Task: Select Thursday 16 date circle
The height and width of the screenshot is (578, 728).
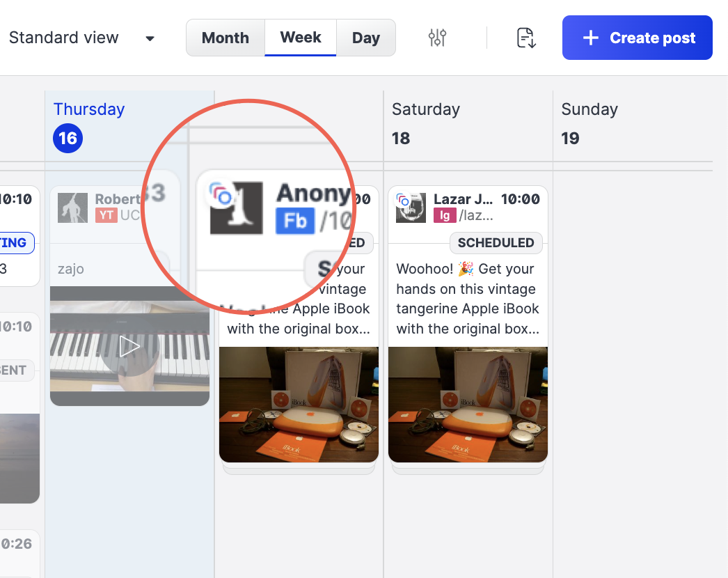Action: click(x=68, y=138)
